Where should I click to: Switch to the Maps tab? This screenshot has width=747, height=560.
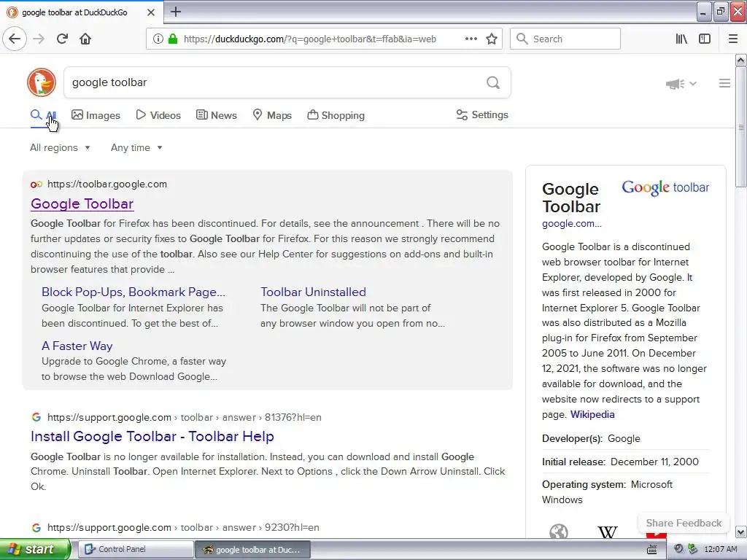(x=272, y=115)
